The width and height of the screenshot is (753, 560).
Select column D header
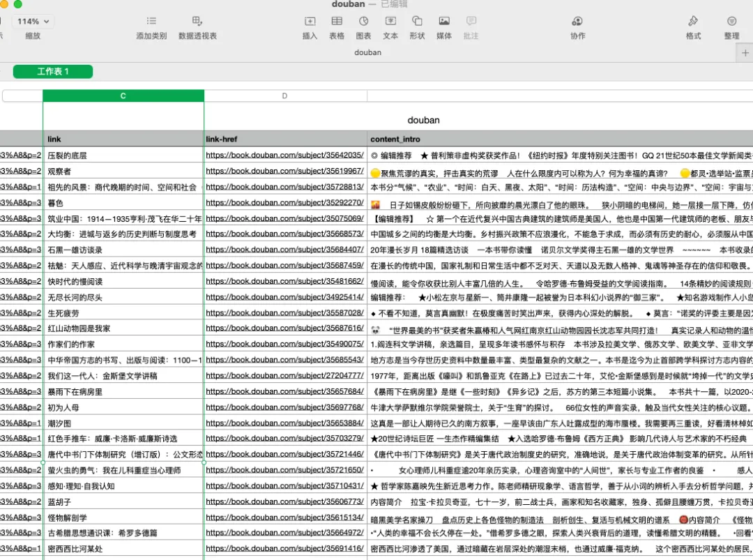(x=284, y=96)
